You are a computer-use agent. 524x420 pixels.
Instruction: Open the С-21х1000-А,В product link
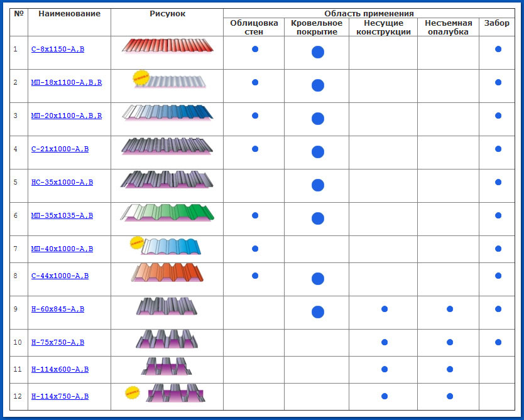pos(60,149)
